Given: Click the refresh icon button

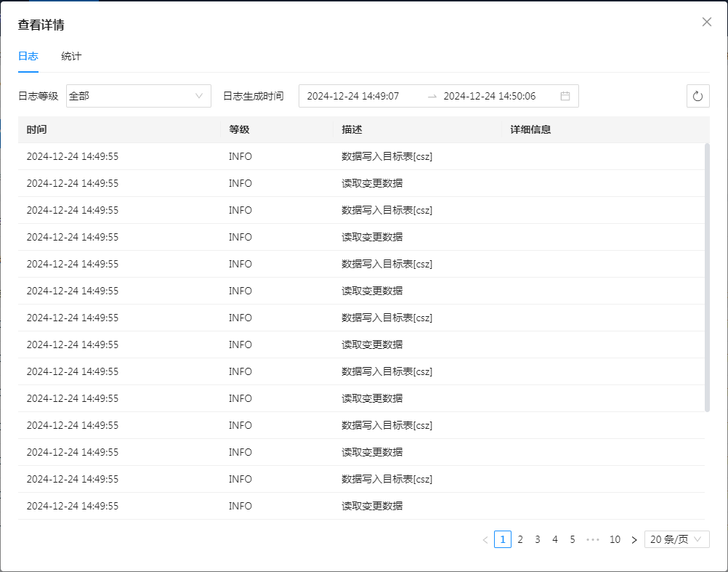Looking at the screenshot, I should point(697,96).
